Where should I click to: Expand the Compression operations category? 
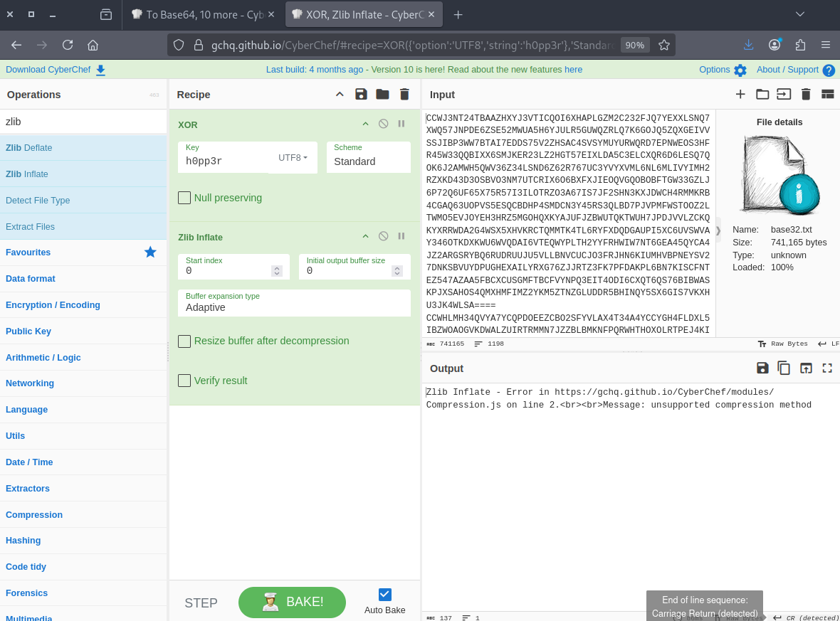click(x=34, y=514)
